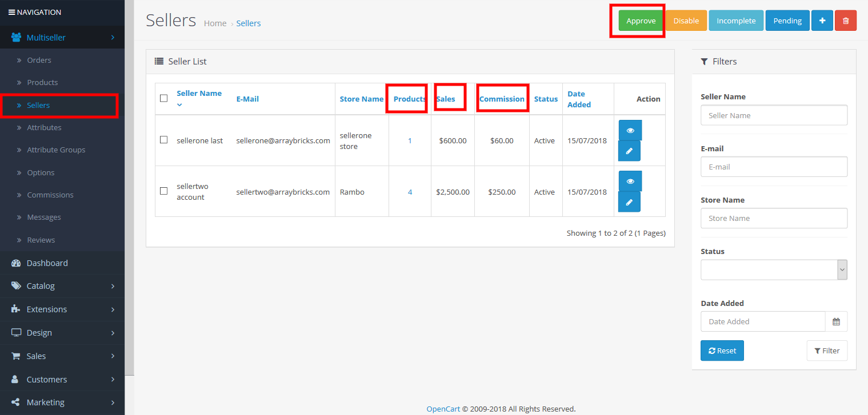The width and height of the screenshot is (868, 415).
Task: Click the Sales cart icon
Action: [x=16, y=356]
